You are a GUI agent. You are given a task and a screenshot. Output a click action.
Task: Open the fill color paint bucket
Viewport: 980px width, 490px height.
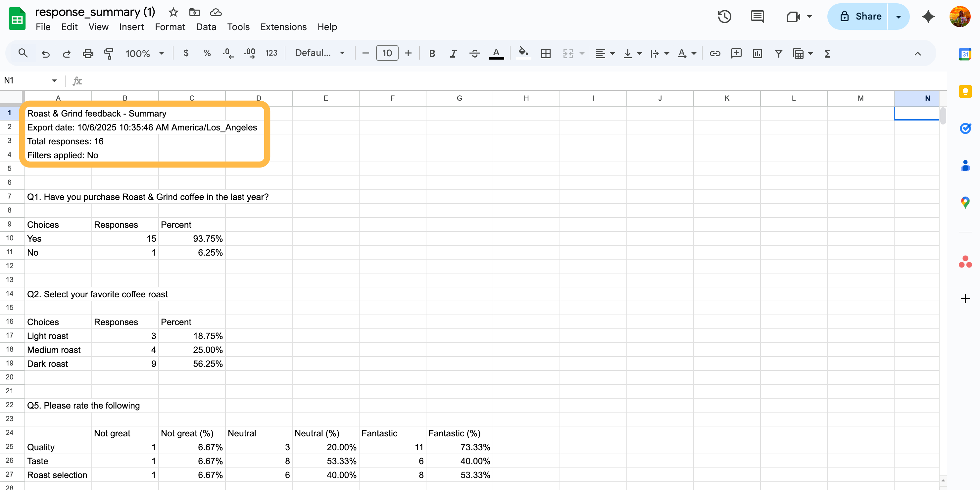523,53
